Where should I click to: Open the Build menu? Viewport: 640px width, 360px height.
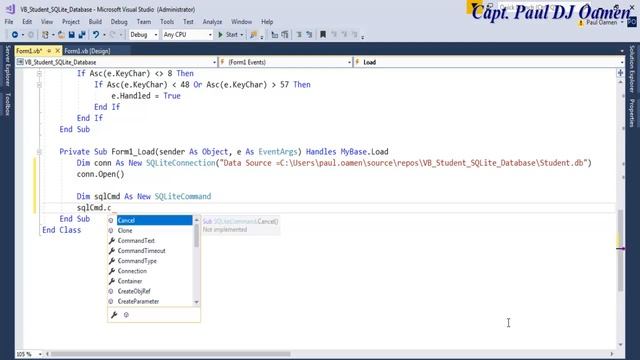(x=95, y=22)
